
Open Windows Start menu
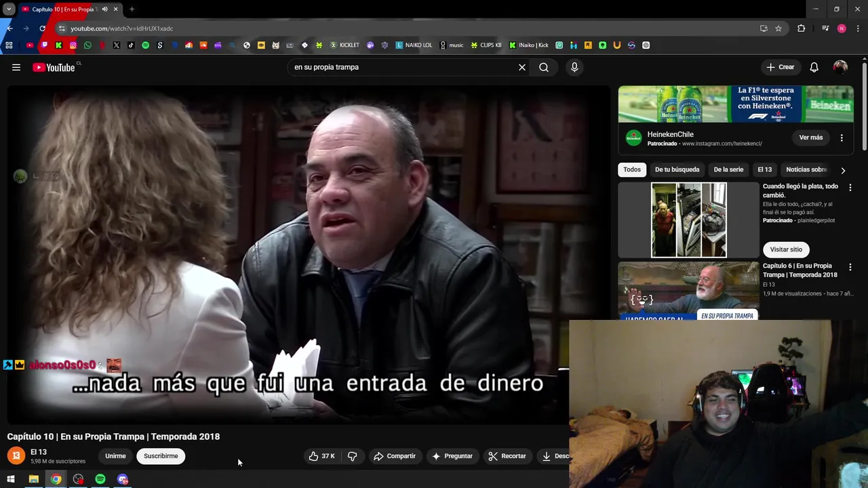click(x=11, y=479)
